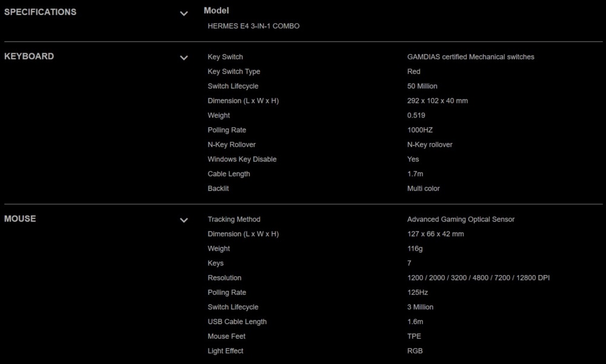606x364 pixels.
Task: Click the 125Hz polling rate value
Action: pyautogui.click(x=418, y=293)
